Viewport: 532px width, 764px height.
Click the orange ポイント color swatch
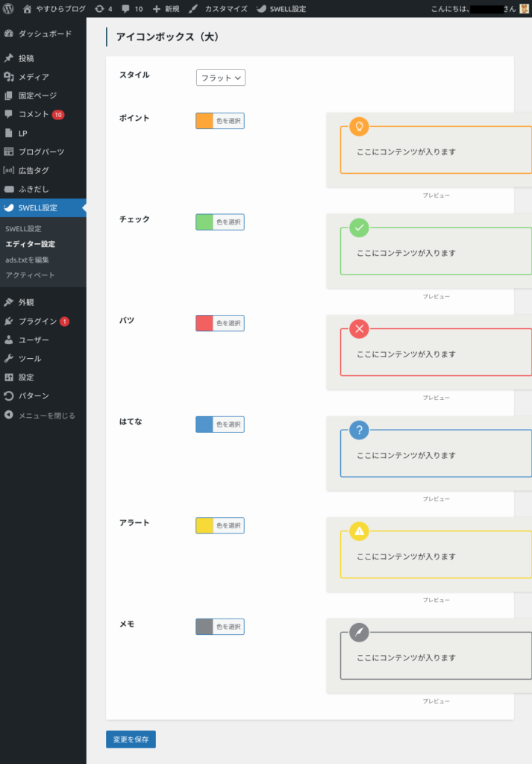point(204,121)
